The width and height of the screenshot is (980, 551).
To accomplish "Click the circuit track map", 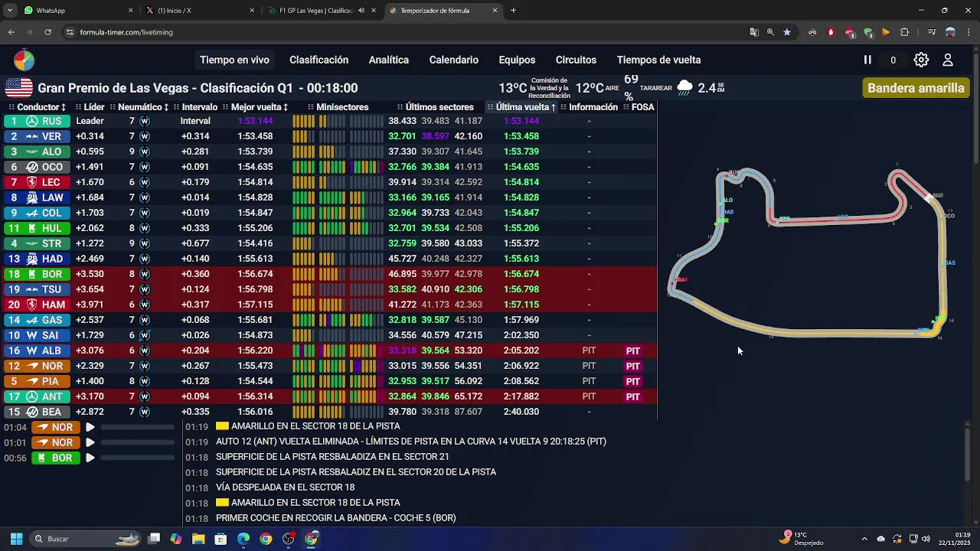I will tap(812, 253).
